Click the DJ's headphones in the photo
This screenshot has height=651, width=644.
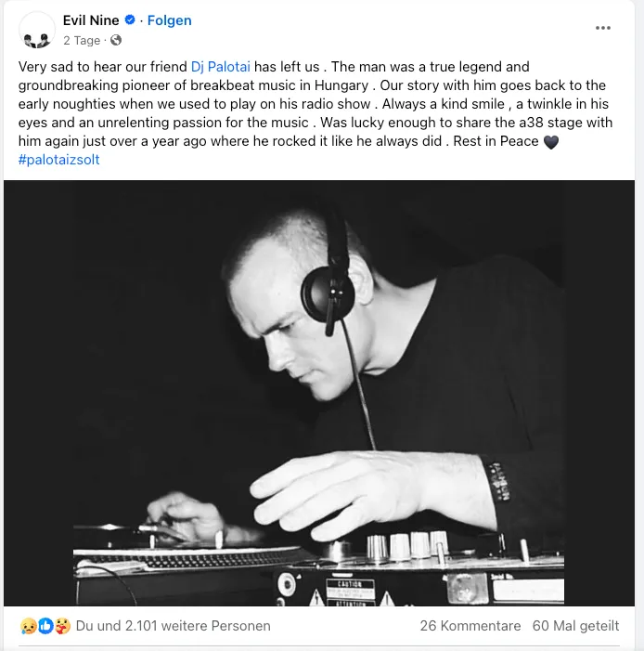click(329, 280)
